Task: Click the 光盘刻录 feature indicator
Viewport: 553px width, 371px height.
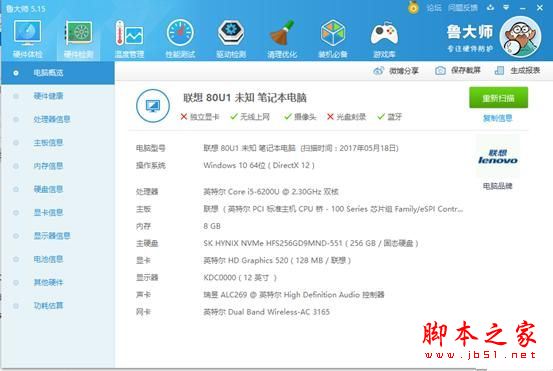Action: (x=346, y=117)
